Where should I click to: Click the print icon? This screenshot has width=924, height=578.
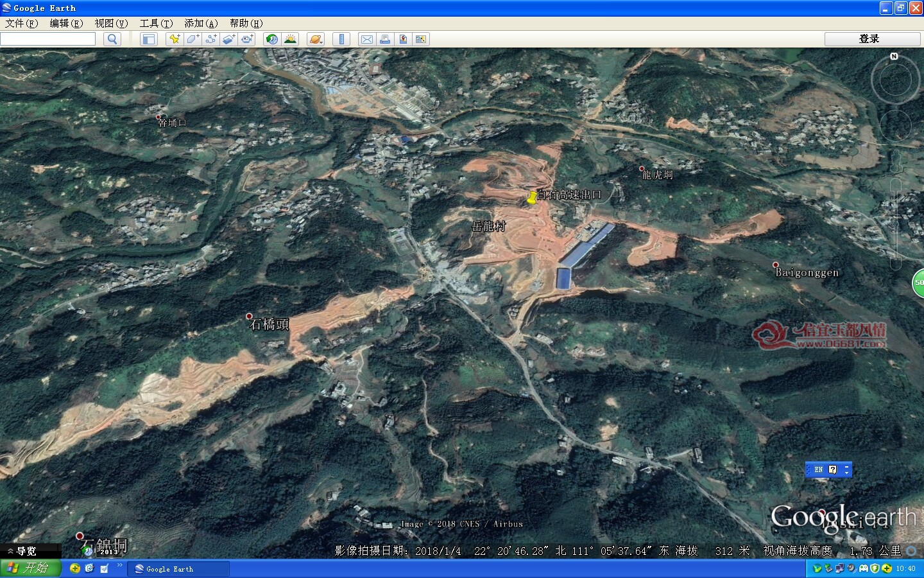click(385, 39)
